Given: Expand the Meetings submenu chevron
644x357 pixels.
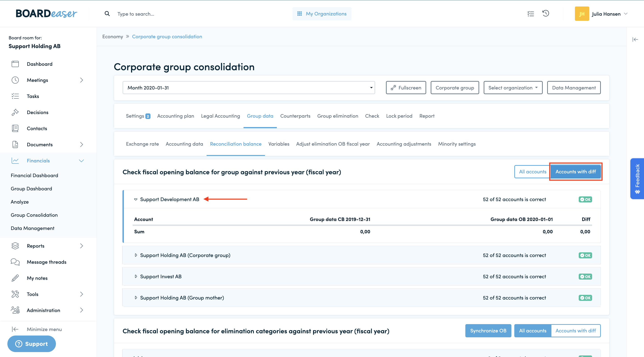Looking at the screenshot, I should 81,80.
